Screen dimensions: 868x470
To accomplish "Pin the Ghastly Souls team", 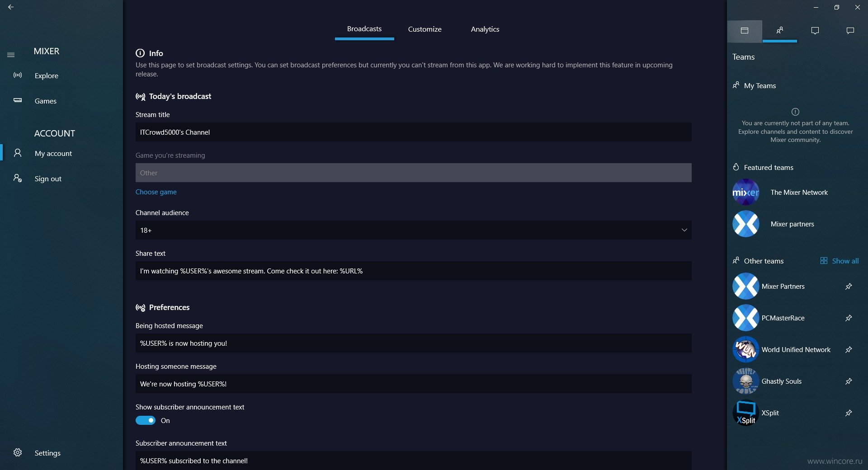I will point(849,381).
